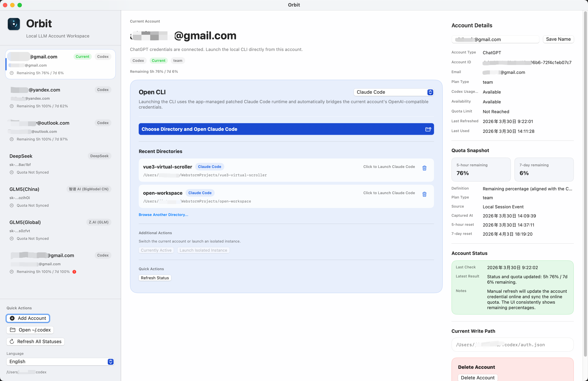
Task: Click Browse Another Directory link
Action: (163, 215)
